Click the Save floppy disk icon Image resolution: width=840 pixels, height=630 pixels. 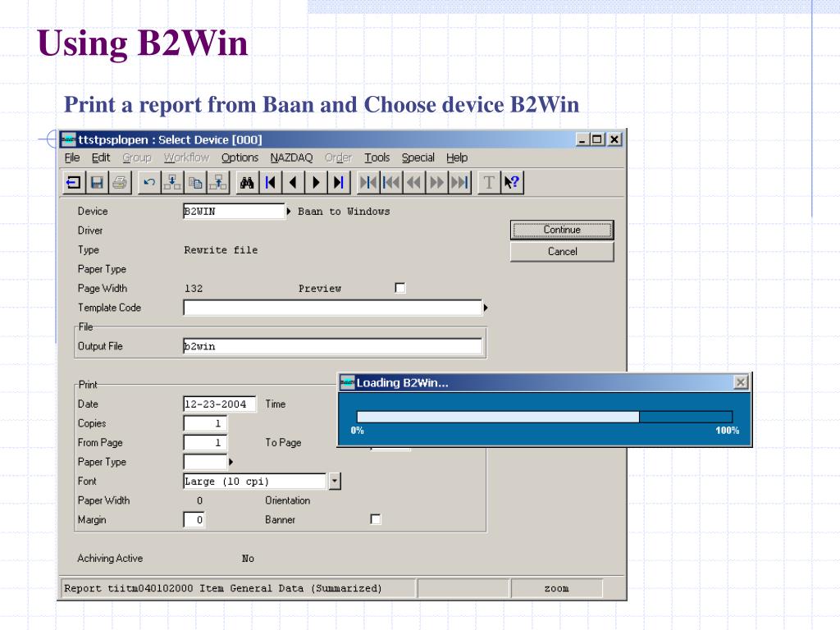(x=97, y=183)
